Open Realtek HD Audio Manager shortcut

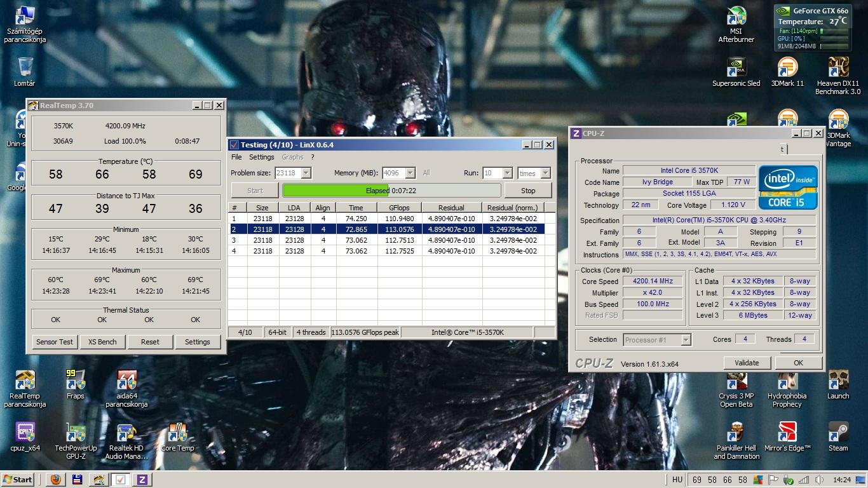[x=126, y=441]
